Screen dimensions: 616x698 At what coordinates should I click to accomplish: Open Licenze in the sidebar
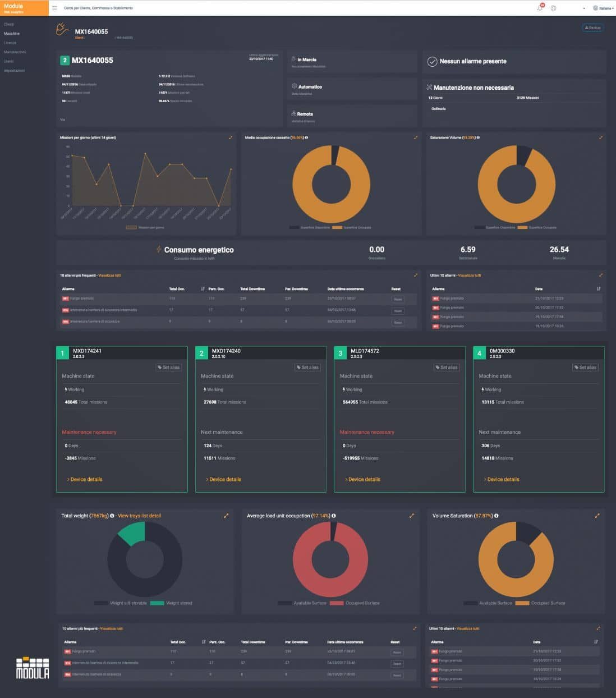(x=10, y=43)
